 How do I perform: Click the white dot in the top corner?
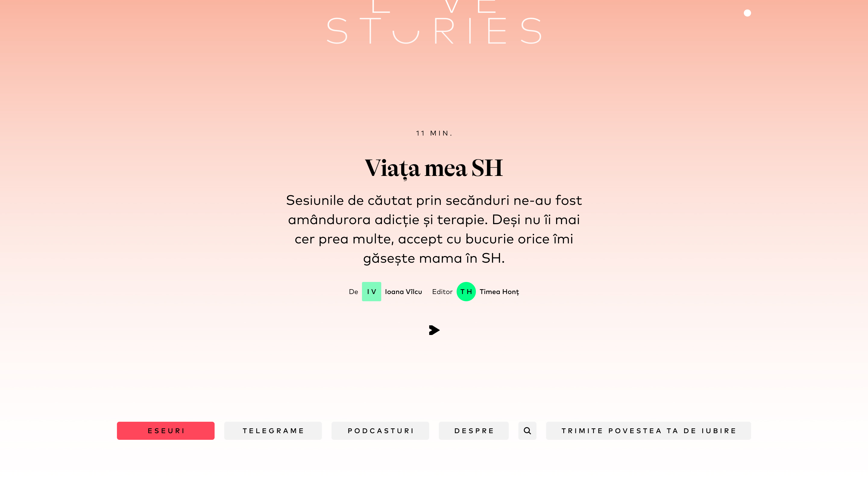pyautogui.click(x=747, y=13)
